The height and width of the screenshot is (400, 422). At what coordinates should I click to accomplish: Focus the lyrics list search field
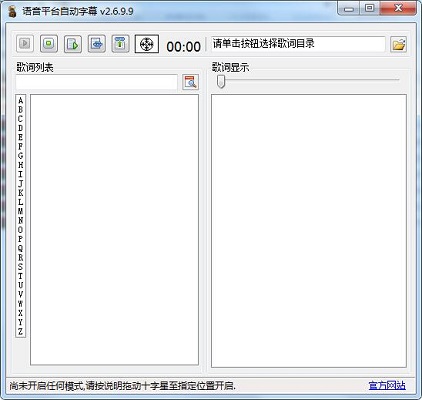click(x=97, y=82)
